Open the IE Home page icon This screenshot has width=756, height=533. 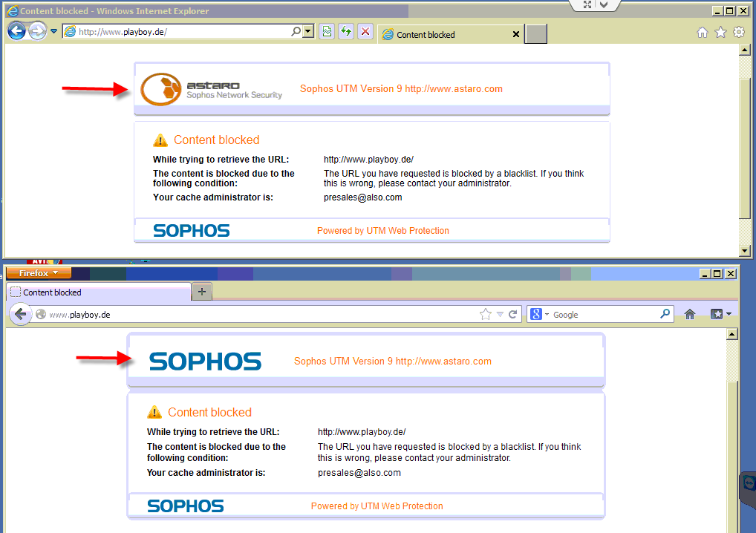point(703,32)
